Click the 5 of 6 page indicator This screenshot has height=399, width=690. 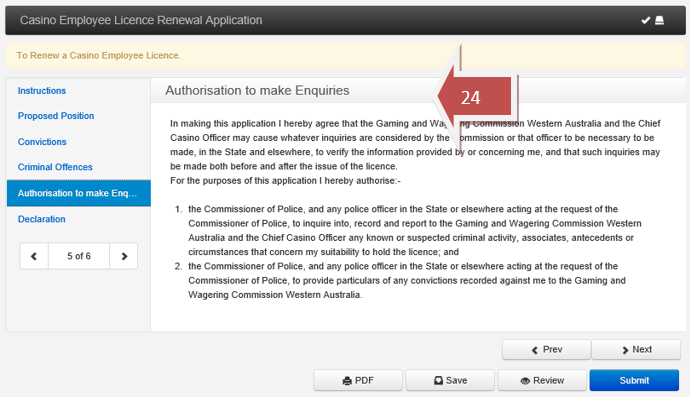(79, 256)
